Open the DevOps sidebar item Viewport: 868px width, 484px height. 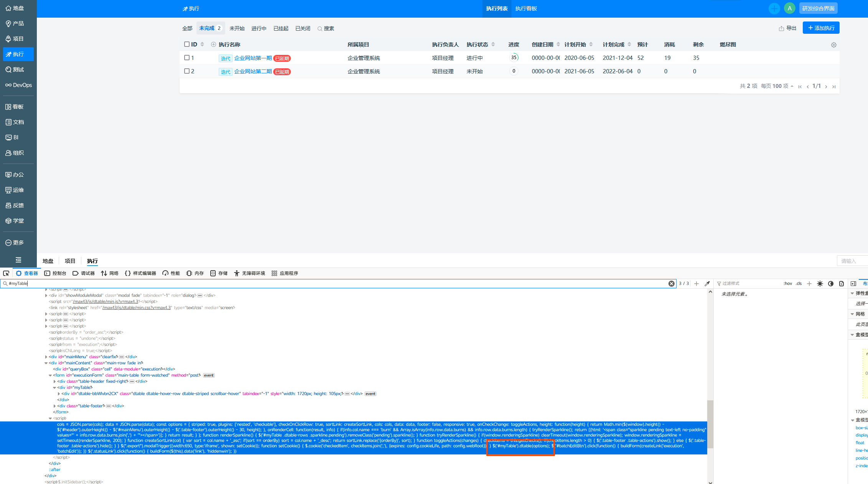tap(18, 85)
